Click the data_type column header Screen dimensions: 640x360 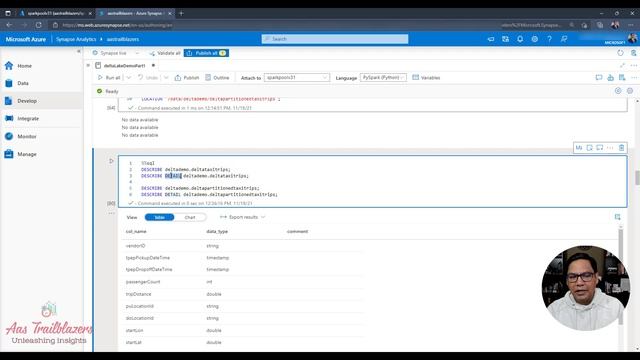click(217, 231)
